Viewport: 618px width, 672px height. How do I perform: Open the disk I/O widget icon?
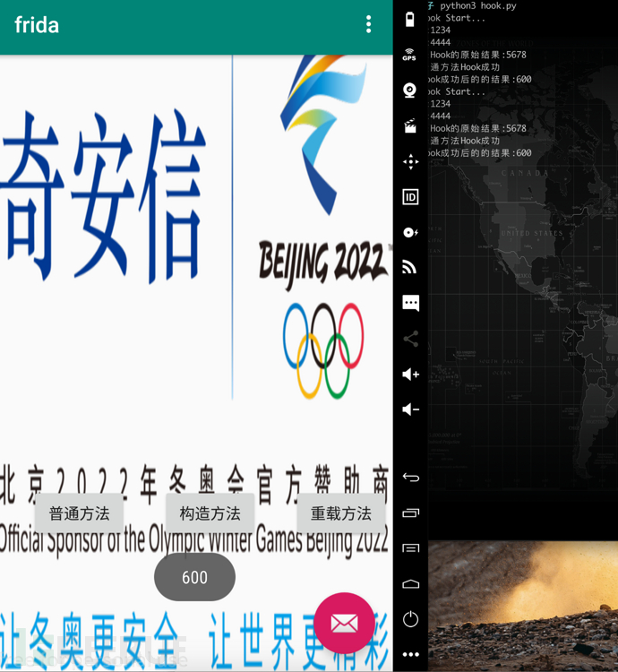pyautogui.click(x=410, y=232)
